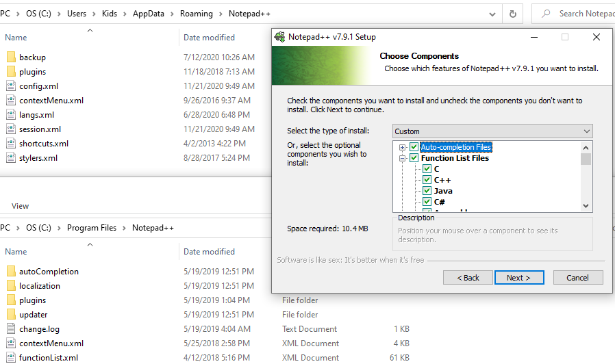This screenshot has height=364, width=615.
Task: Uncheck the C function list checkbox
Action: pos(427,169)
